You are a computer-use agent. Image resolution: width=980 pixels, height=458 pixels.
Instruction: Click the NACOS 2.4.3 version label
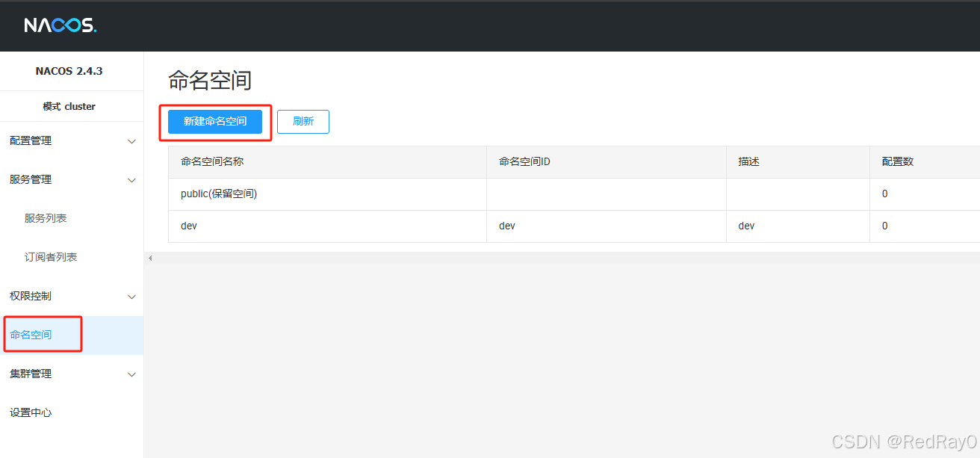[69, 72]
